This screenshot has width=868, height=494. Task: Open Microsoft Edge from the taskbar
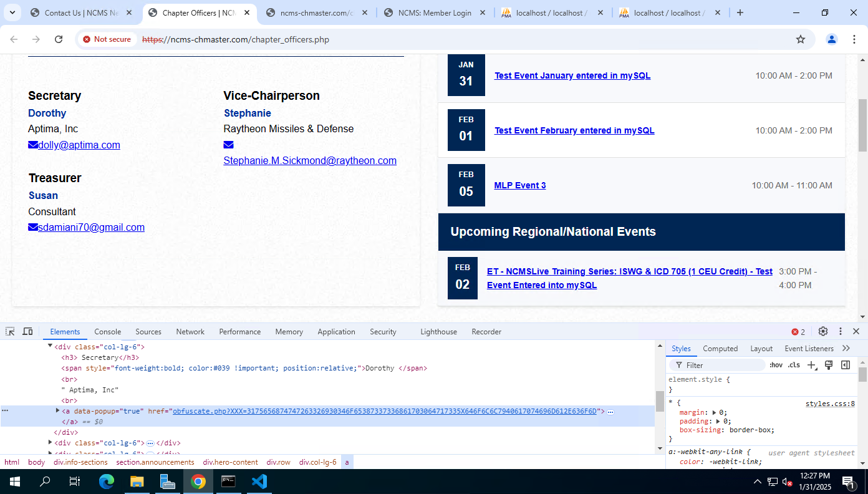(x=107, y=482)
